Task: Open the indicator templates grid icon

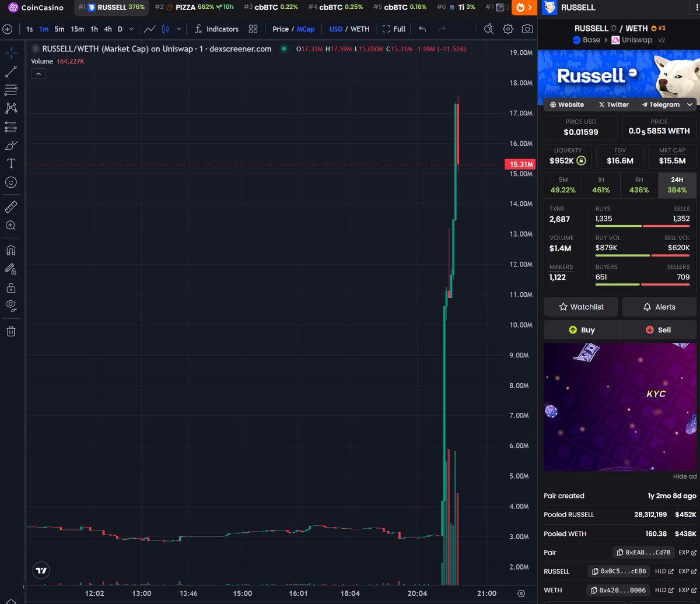Action: (253, 29)
